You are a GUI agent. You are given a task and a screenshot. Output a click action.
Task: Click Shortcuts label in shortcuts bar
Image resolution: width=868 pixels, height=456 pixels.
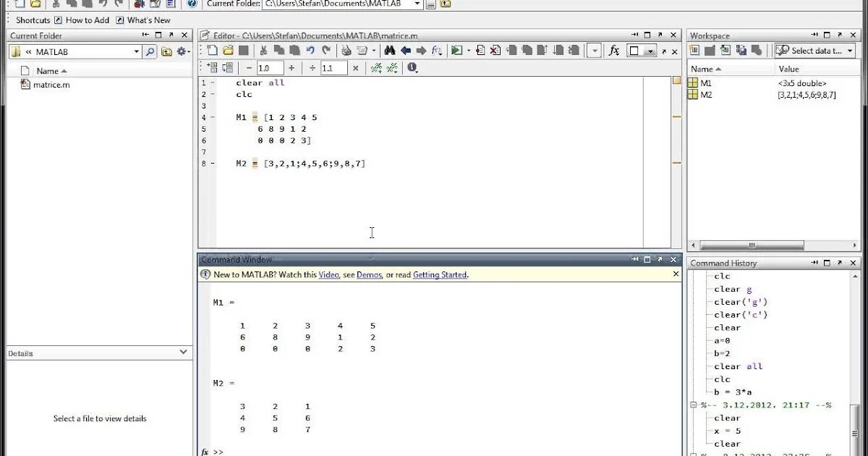(x=33, y=20)
